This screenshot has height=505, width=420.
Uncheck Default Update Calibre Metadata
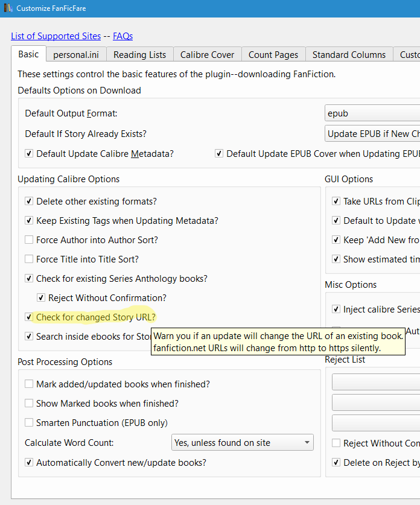click(x=29, y=154)
